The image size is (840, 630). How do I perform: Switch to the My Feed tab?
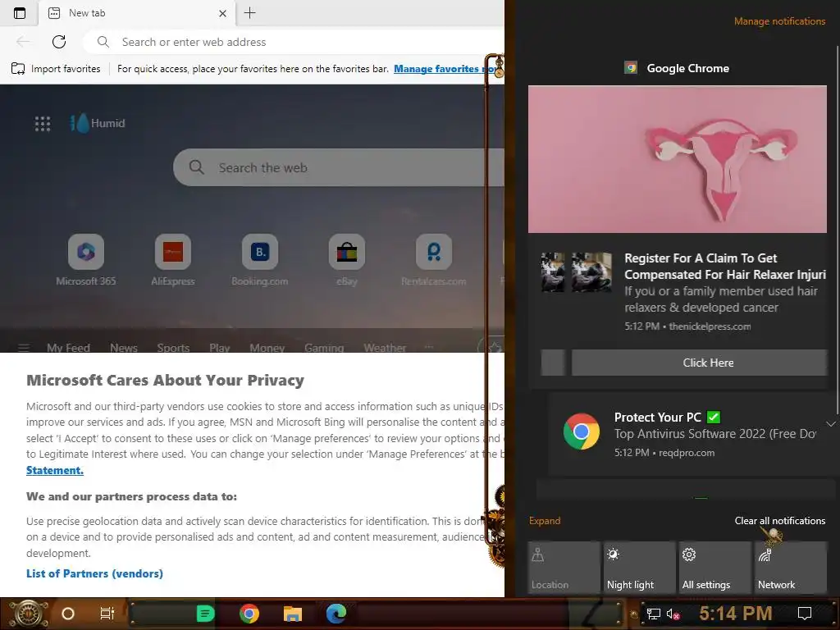pos(68,348)
